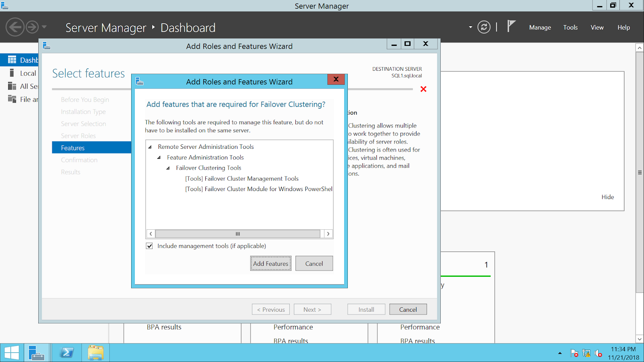Collapse the Failover Clustering Tools node
Image resolution: width=644 pixels, height=362 pixels.
click(x=168, y=168)
